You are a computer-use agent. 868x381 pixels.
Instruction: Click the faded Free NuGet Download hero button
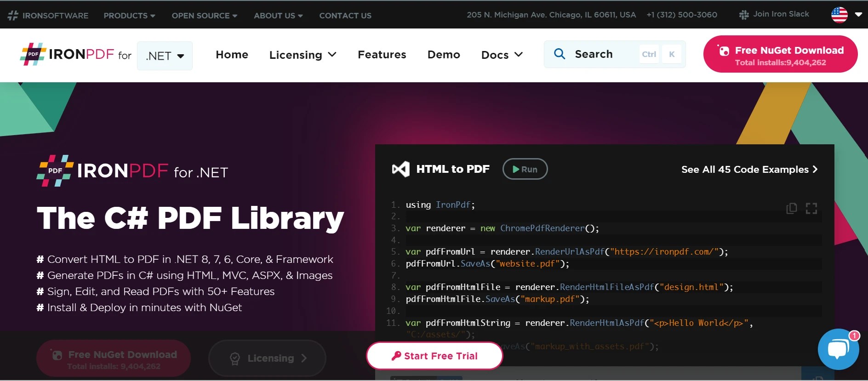pos(114,358)
